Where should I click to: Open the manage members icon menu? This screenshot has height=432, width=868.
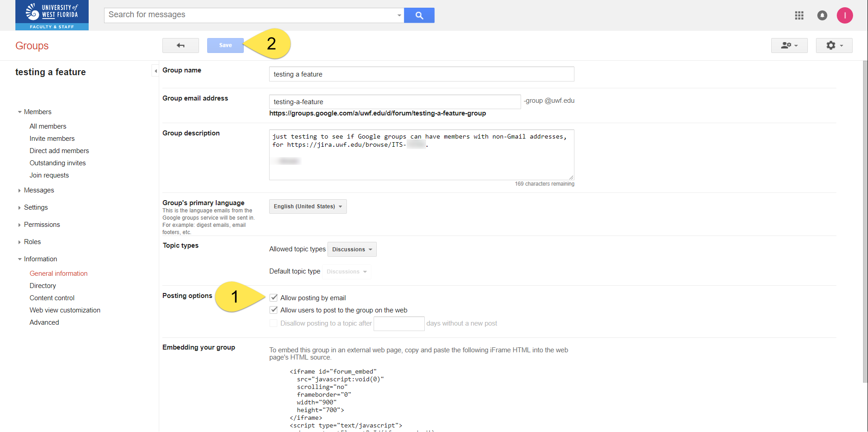[x=789, y=45]
